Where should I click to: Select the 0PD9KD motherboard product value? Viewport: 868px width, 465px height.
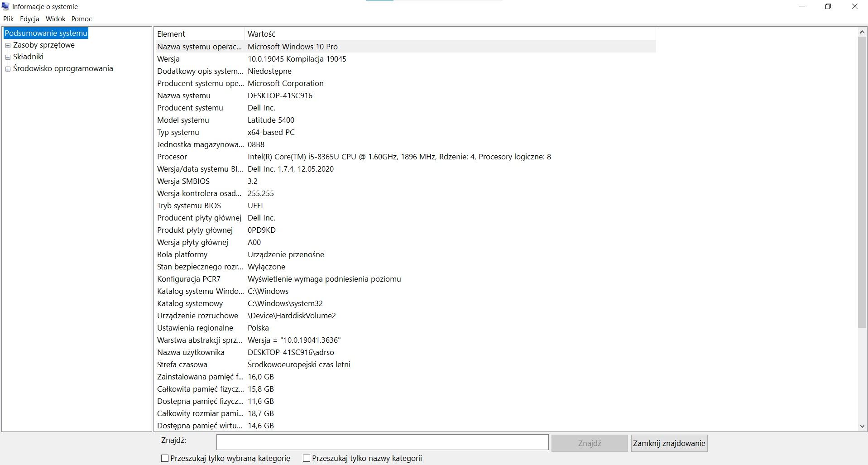coord(262,230)
